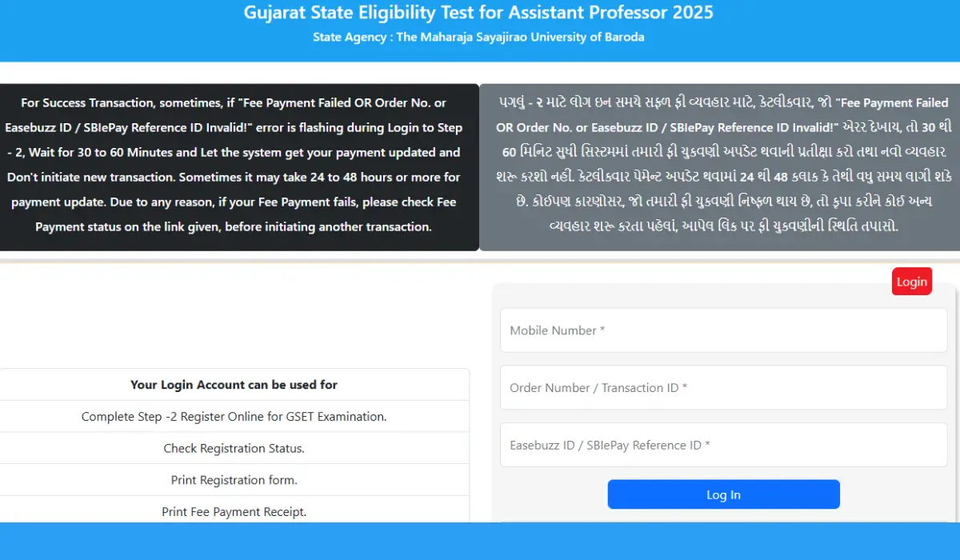The height and width of the screenshot is (560, 960).
Task: Click the Your Login Account header row
Action: tap(234, 384)
